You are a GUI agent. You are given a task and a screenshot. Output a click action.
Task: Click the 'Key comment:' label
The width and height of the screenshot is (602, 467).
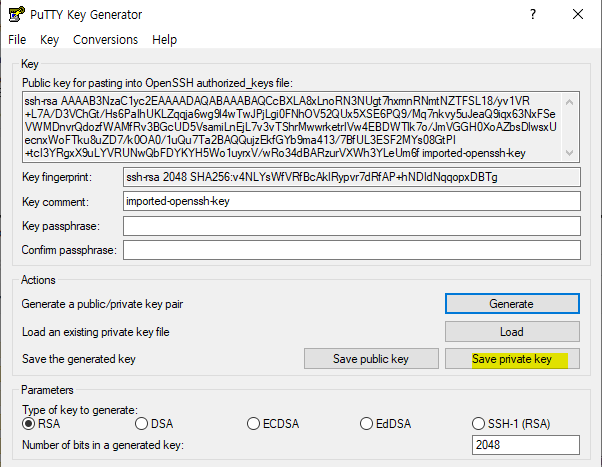click(55, 202)
